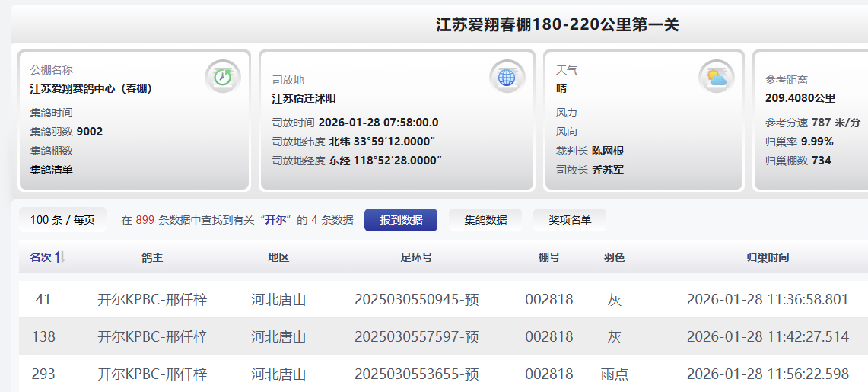Click the green clock icon in loft card
Screen dimensions: 868x392
pos(222,77)
